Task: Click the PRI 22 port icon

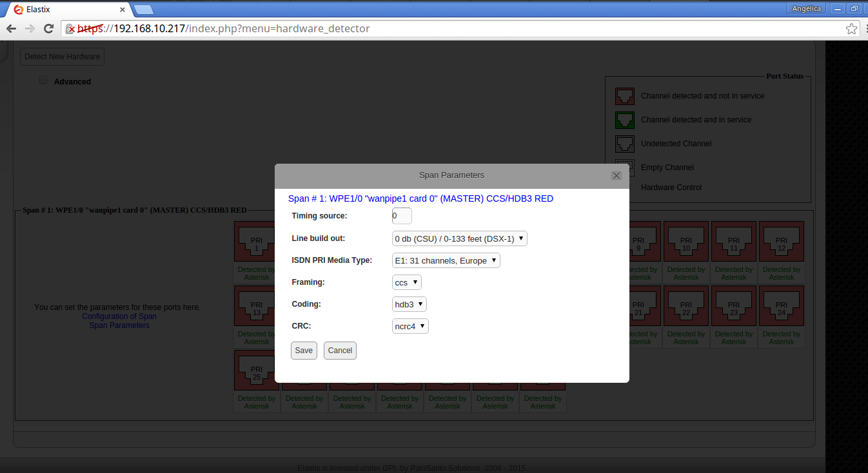Action: (x=686, y=307)
